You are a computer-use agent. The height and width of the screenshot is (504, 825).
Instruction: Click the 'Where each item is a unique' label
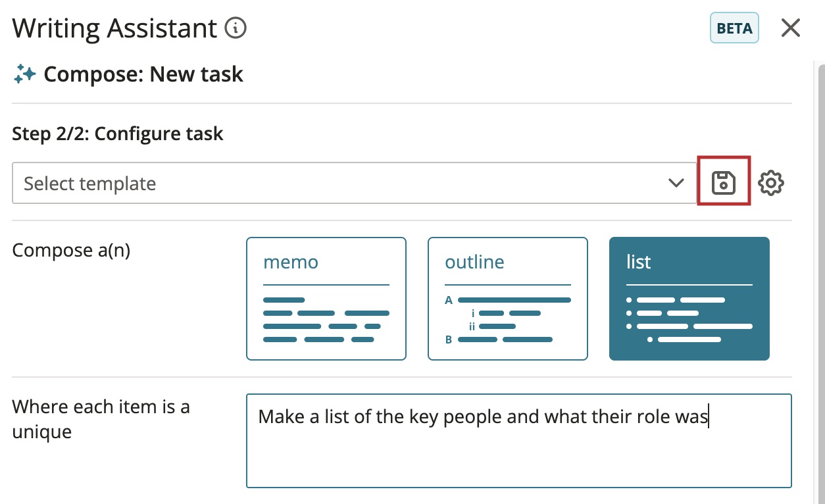[101, 419]
